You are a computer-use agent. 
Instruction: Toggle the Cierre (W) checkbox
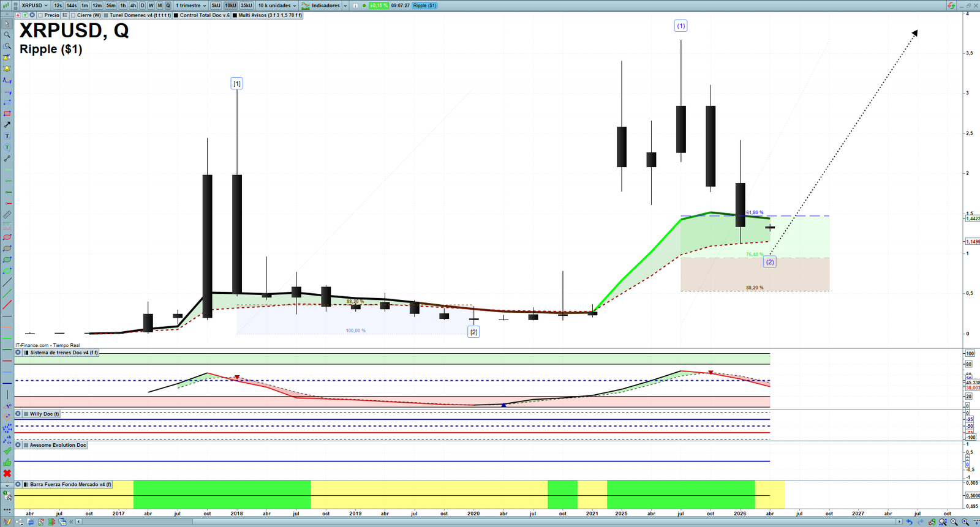[x=73, y=15]
